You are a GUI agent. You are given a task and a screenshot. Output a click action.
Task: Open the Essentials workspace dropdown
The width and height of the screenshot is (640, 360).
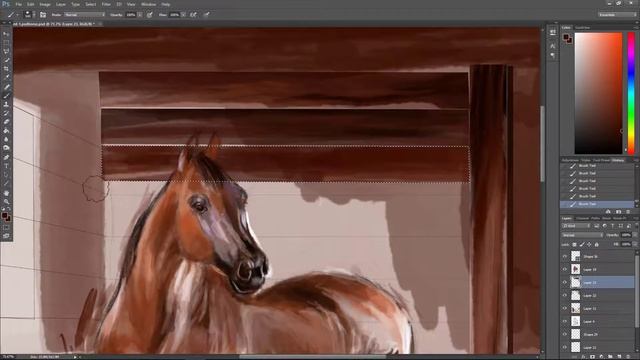(x=617, y=15)
